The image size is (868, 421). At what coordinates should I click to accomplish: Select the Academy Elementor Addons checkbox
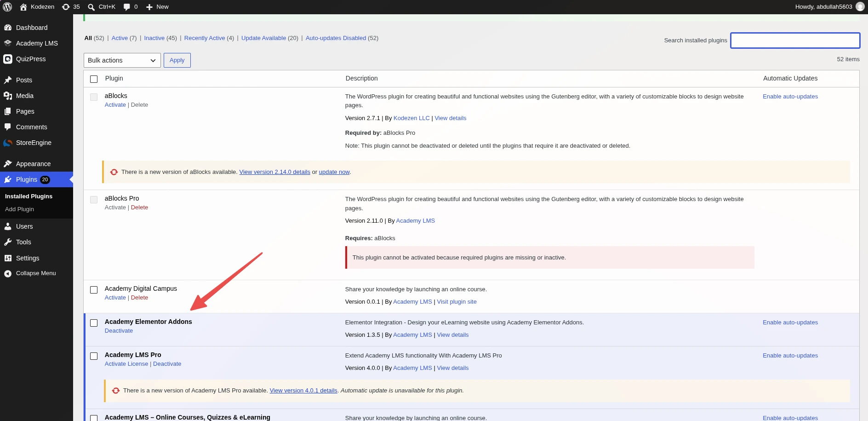[x=94, y=323]
